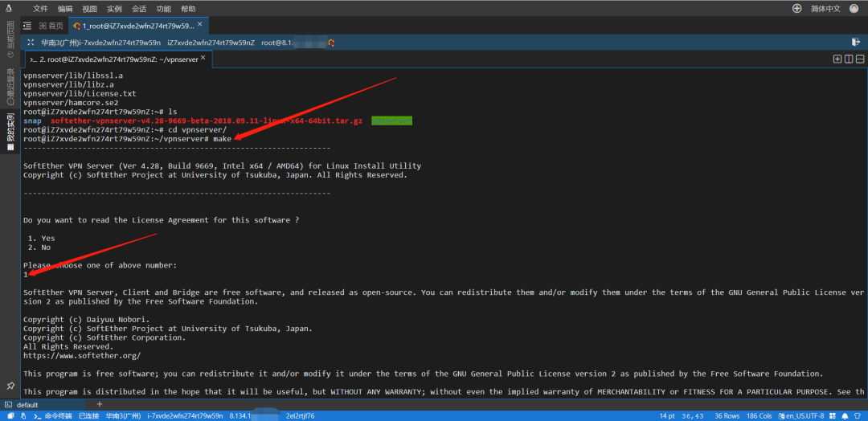
Task: Split terminal horizontally icon
Action: click(860, 59)
